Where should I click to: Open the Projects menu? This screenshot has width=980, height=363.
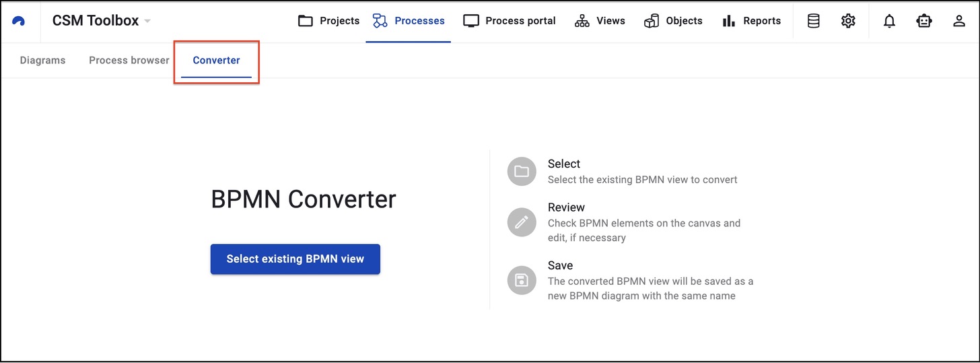(x=328, y=21)
